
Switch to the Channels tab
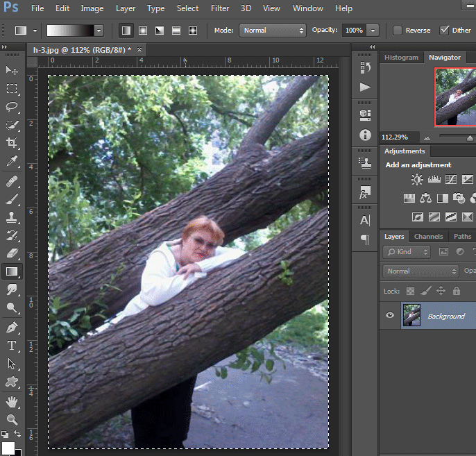[428, 237]
